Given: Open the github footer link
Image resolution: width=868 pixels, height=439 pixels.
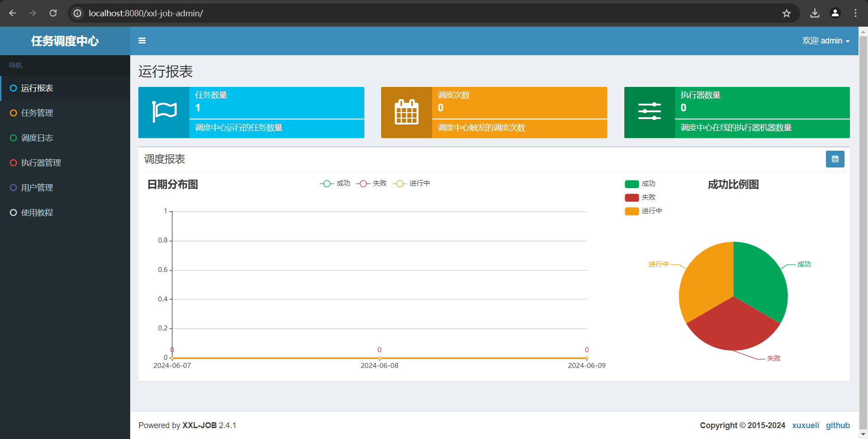Looking at the screenshot, I should tap(838, 425).
